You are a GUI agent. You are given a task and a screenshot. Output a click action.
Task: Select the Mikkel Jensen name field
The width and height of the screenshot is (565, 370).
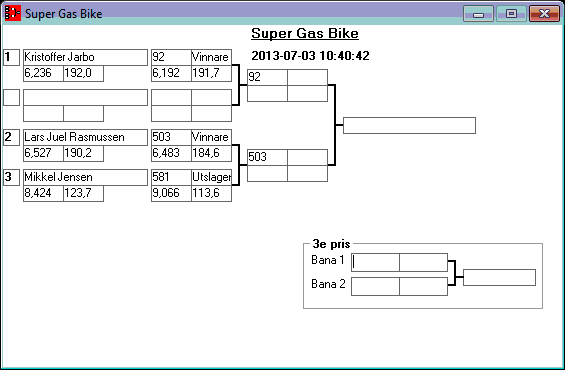85,177
